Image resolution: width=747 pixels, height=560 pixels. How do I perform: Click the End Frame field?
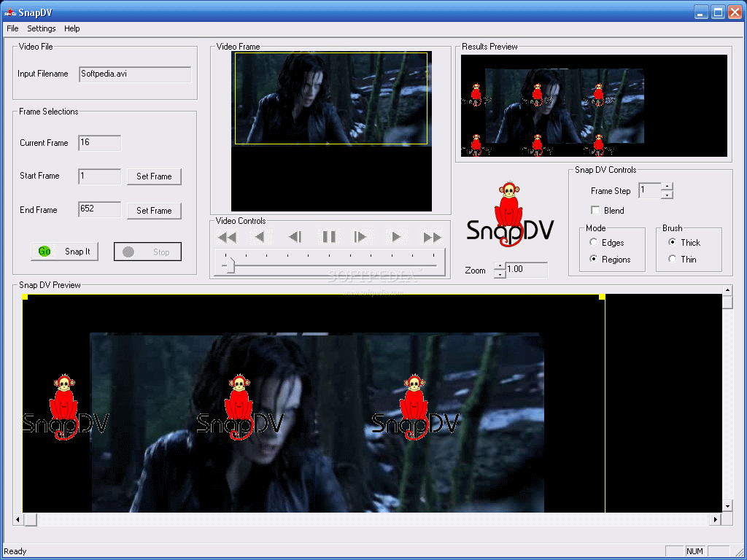point(99,209)
